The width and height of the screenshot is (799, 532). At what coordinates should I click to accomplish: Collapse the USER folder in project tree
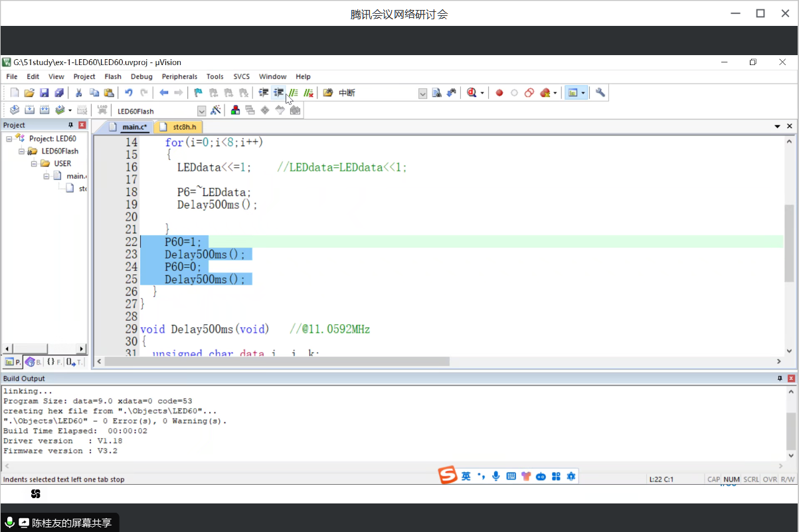click(x=33, y=163)
